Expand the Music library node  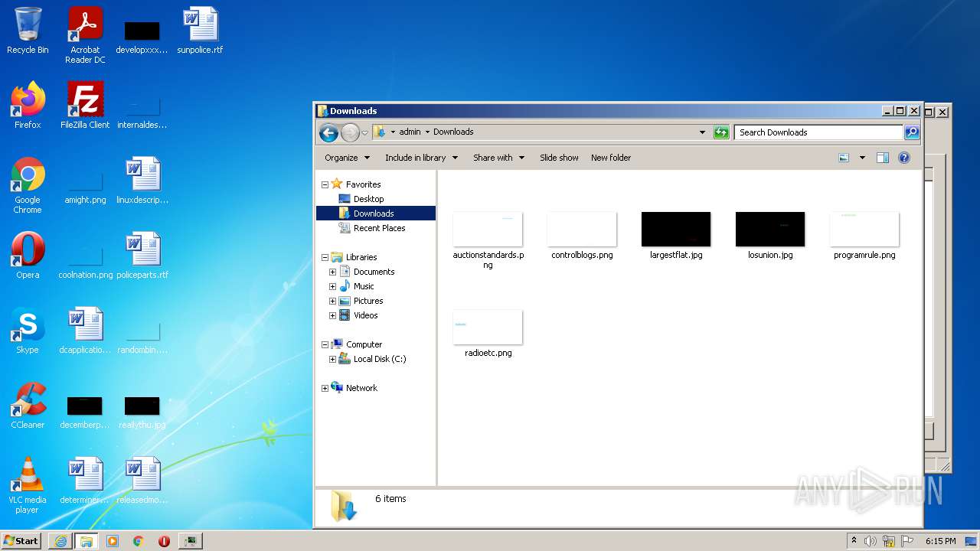[332, 286]
